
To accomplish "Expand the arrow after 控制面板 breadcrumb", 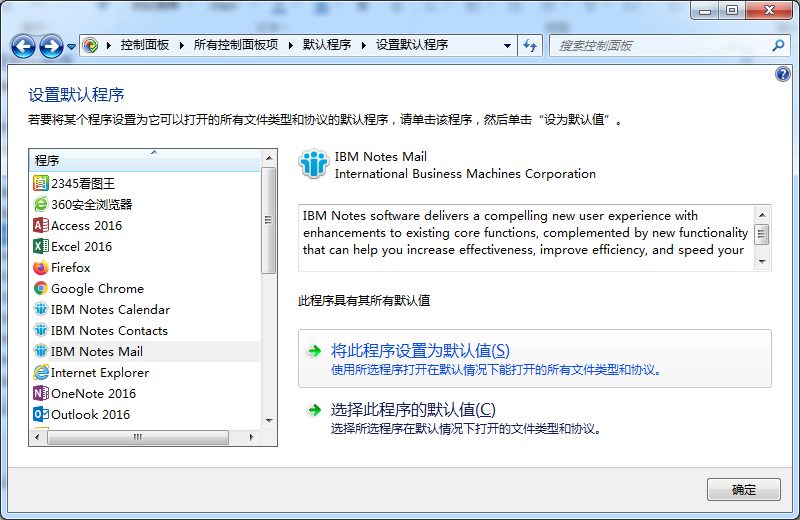I will pyautogui.click(x=182, y=45).
